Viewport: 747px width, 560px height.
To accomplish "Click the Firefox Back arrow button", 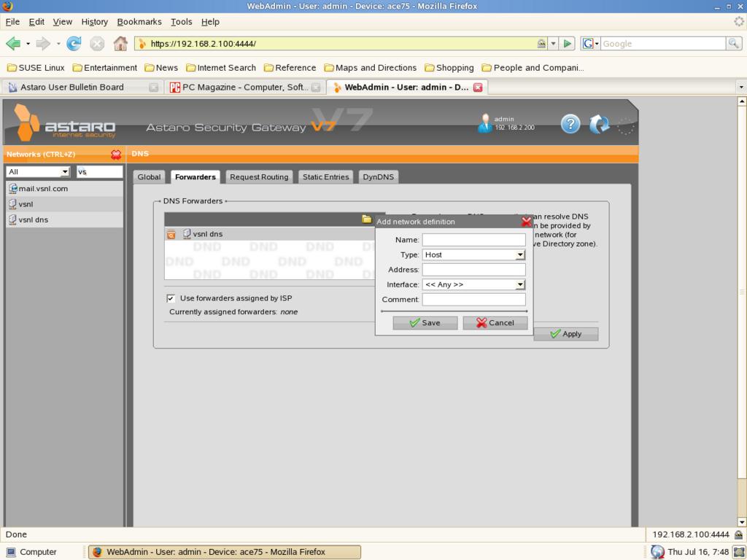I will point(13,44).
